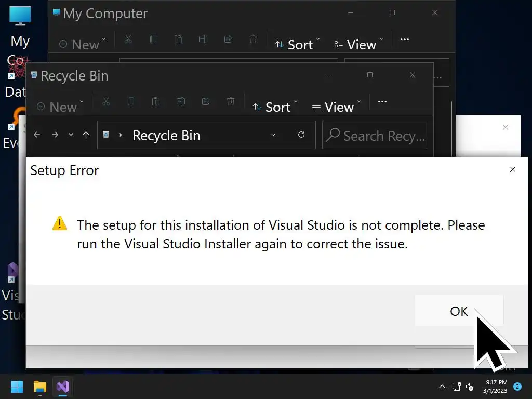Viewport: 532px width, 399px height.
Task: Click the Delete icon in My Computer toolbar
Action: point(253,39)
